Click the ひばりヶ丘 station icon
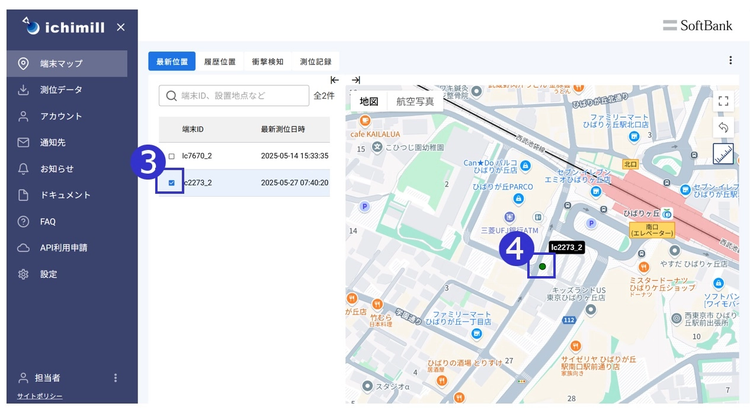 (667, 213)
